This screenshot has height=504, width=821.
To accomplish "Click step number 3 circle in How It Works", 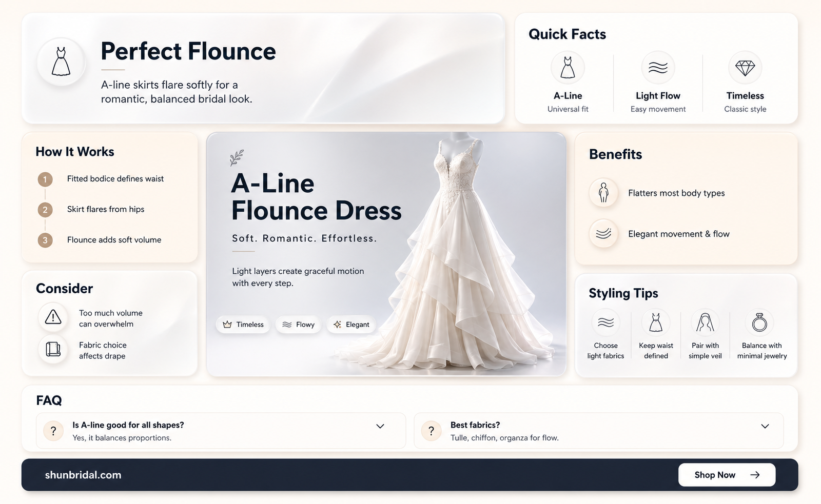I will (x=45, y=240).
